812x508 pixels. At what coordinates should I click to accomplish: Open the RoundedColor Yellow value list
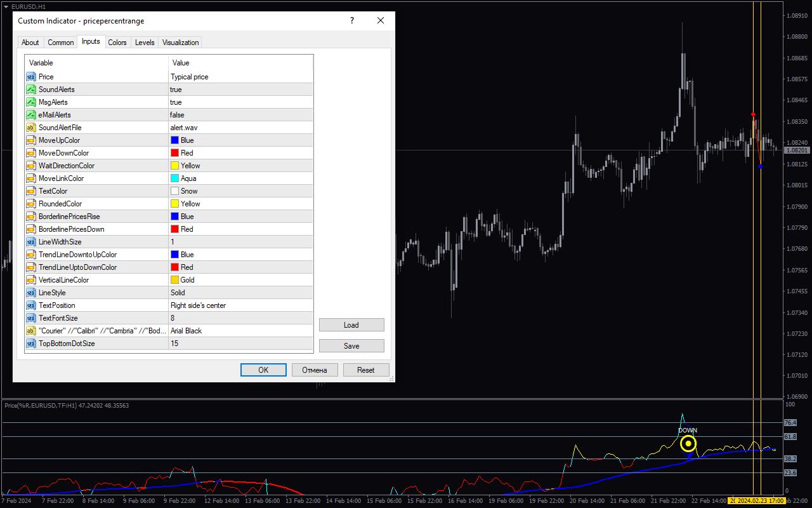point(241,204)
